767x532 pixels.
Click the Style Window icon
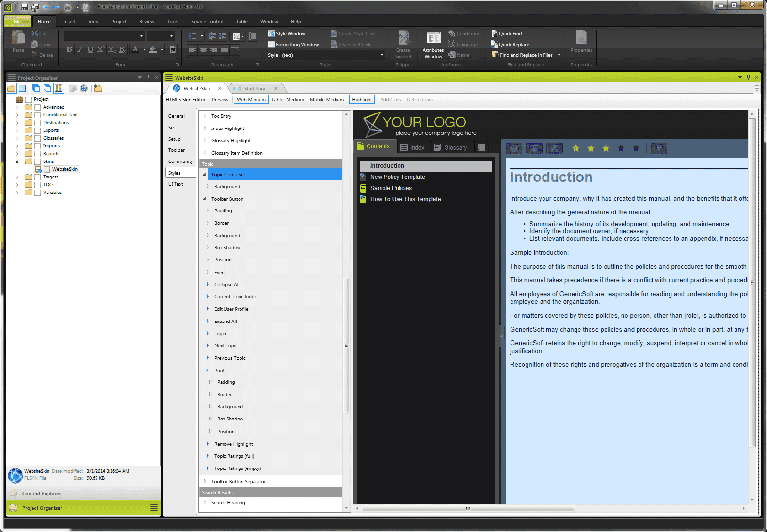(x=272, y=33)
